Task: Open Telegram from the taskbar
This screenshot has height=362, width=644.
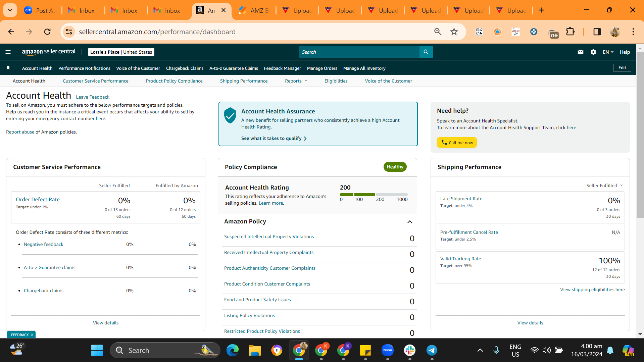Action: tap(432, 351)
